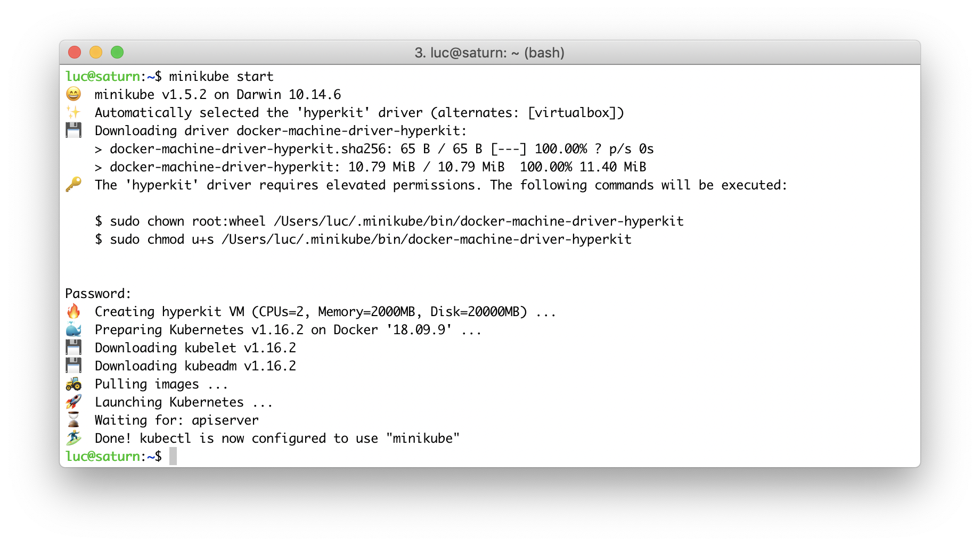Click the tractor emoji beside Pulling images

(73, 384)
